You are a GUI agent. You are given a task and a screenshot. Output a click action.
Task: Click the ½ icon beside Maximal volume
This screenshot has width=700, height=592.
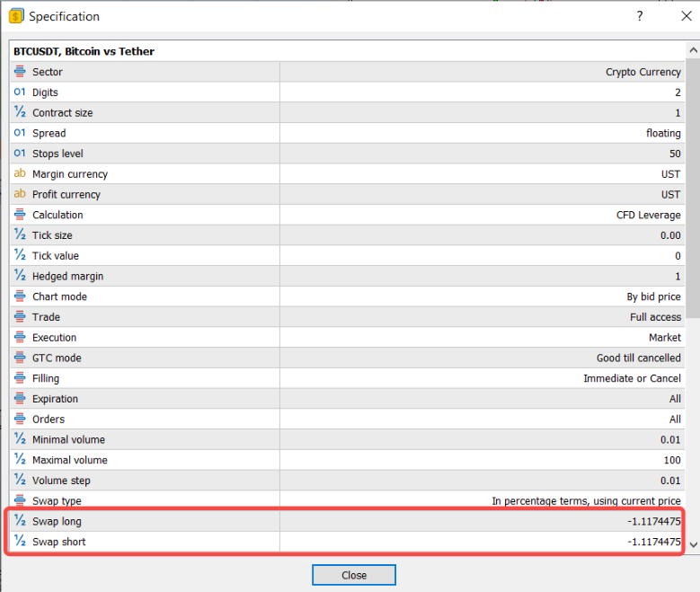click(x=20, y=459)
